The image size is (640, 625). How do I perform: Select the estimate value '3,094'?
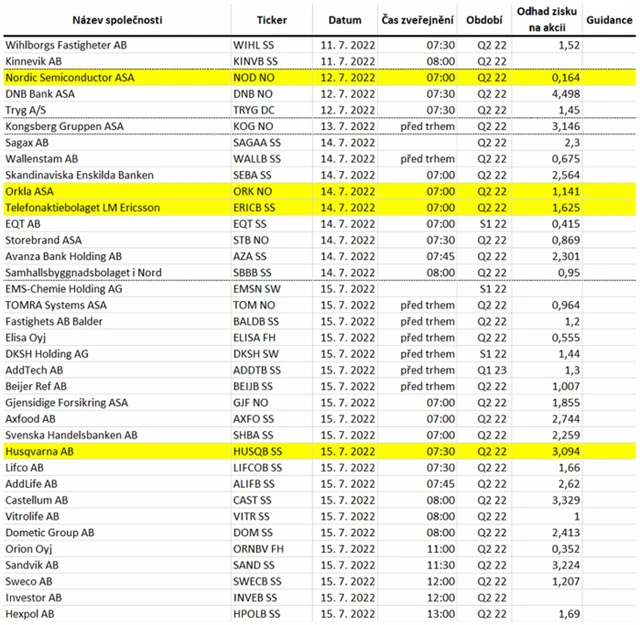tap(565, 452)
